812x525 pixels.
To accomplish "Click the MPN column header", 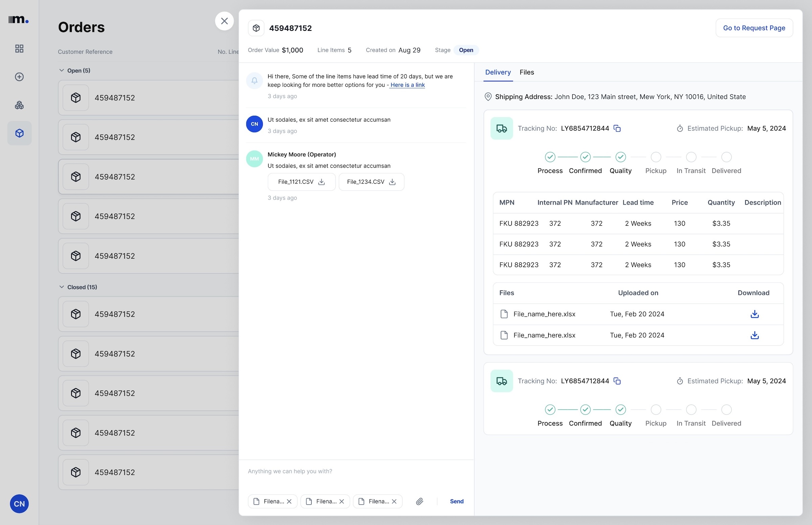I will tap(507, 202).
